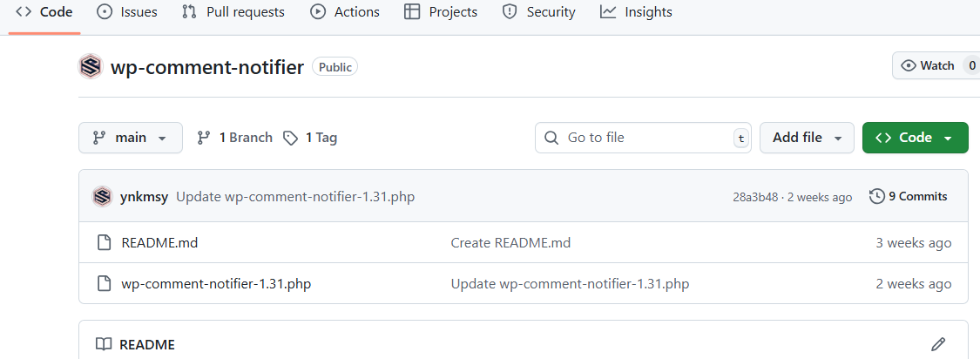Screen dimensions: 980x359
Task: View the 1 Branch list
Action: click(234, 138)
